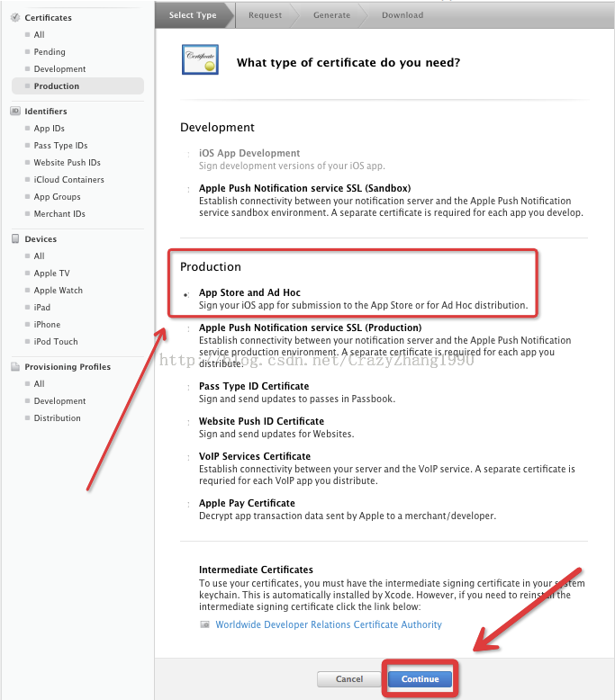This screenshot has height=700, width=615.
Task: Click the Identifiers ID icon
Action: pyautogui.click(x=15, y=111)
